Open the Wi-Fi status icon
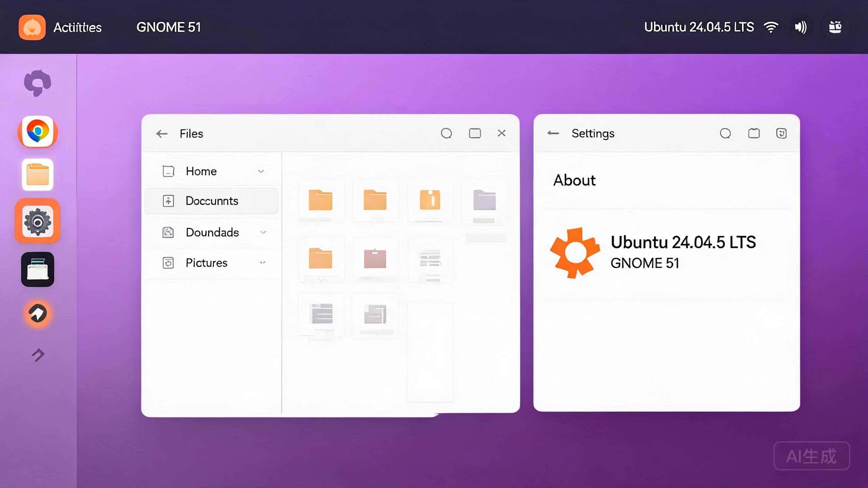Viewport: 868px width, 488px height. (x=771, y=27)
